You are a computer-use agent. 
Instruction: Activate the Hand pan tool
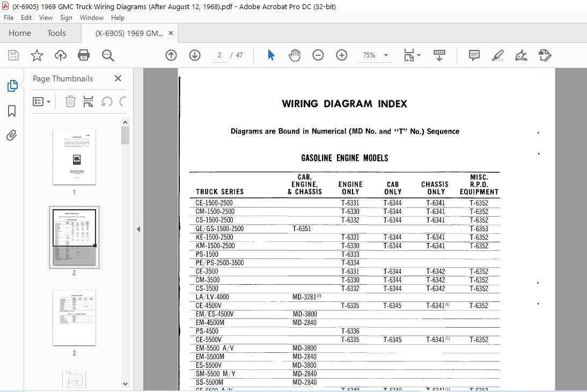point(295,55)
